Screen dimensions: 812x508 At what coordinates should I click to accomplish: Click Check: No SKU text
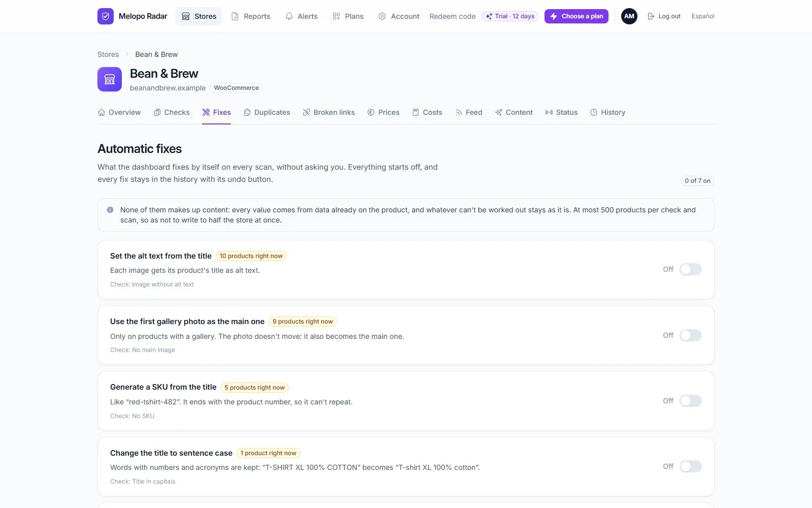pos(132,416)
